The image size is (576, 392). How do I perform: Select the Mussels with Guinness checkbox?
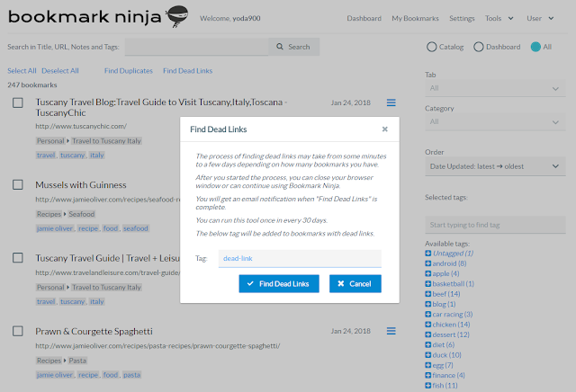coord(18,184)
